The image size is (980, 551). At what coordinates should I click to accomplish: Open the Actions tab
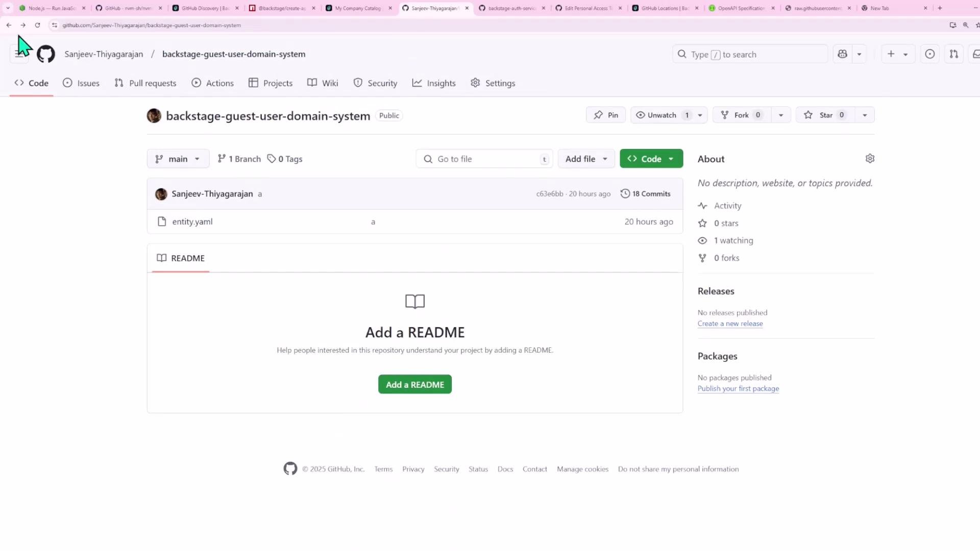[x=213, y=83]
